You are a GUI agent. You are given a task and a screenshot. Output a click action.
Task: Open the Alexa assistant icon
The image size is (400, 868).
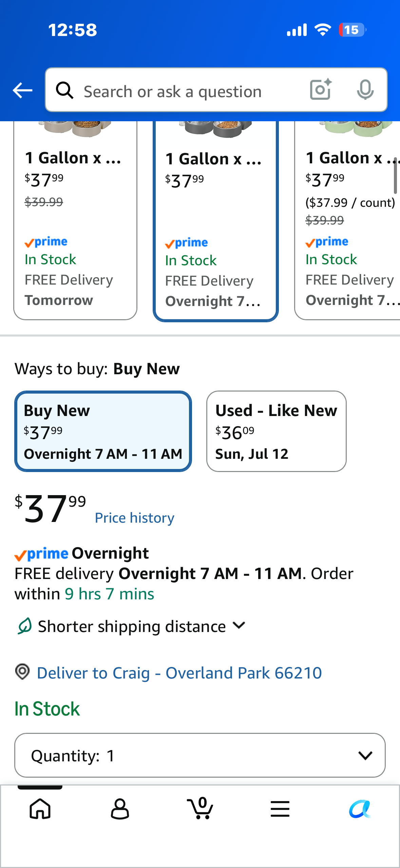(x=360, y=809)
